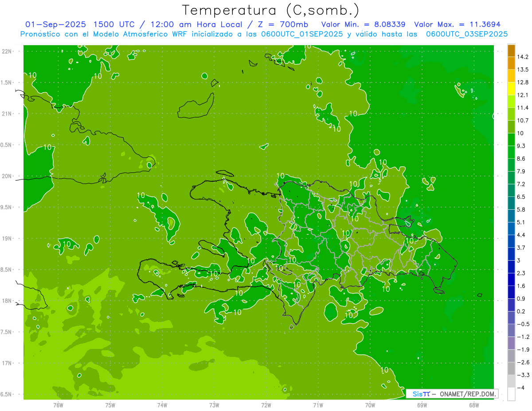Click the "75W" longitude axis label
This screenshot has height=411, width=532.
(x=110, y=405)
